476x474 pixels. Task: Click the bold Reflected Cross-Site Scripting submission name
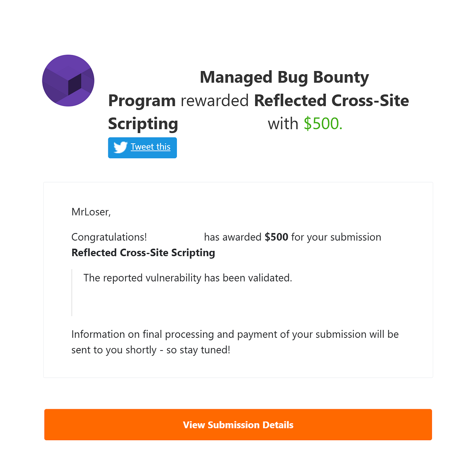pyautogui.click(x=143, y=252)
